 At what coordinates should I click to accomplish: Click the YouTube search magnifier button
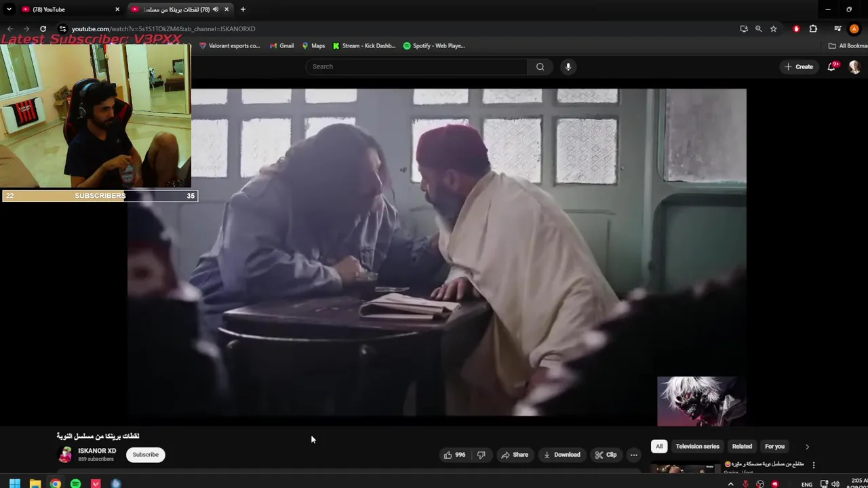pyautogui.click(x=540, y=66)
